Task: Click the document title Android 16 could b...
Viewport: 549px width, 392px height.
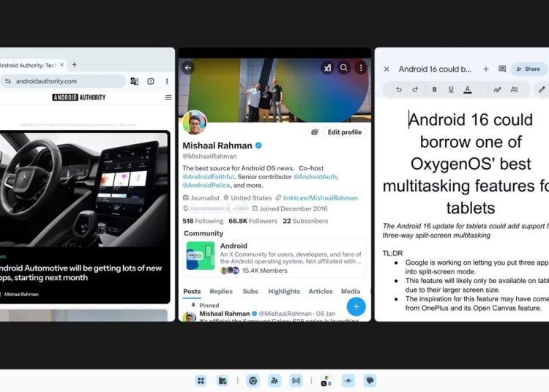Action: click(435, 69)
